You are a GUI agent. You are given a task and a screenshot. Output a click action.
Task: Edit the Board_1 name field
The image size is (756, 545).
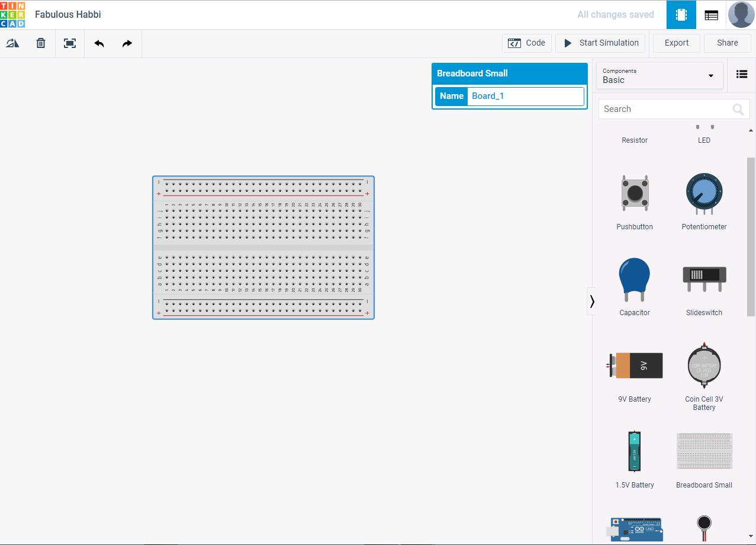click(525, 95)
